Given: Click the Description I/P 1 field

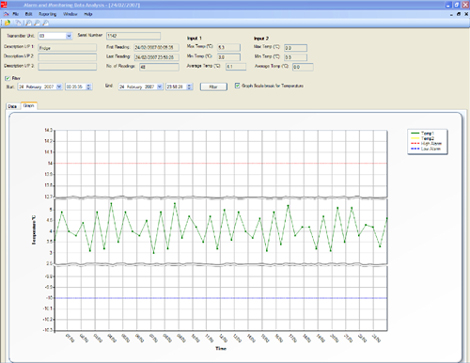Looking at the screenshot, I should coord(67,48).
